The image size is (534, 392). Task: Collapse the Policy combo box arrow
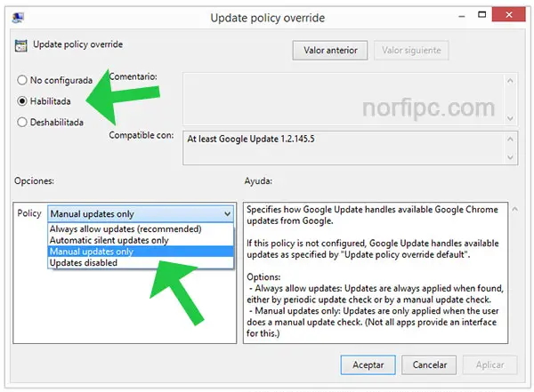pos(227,214)
